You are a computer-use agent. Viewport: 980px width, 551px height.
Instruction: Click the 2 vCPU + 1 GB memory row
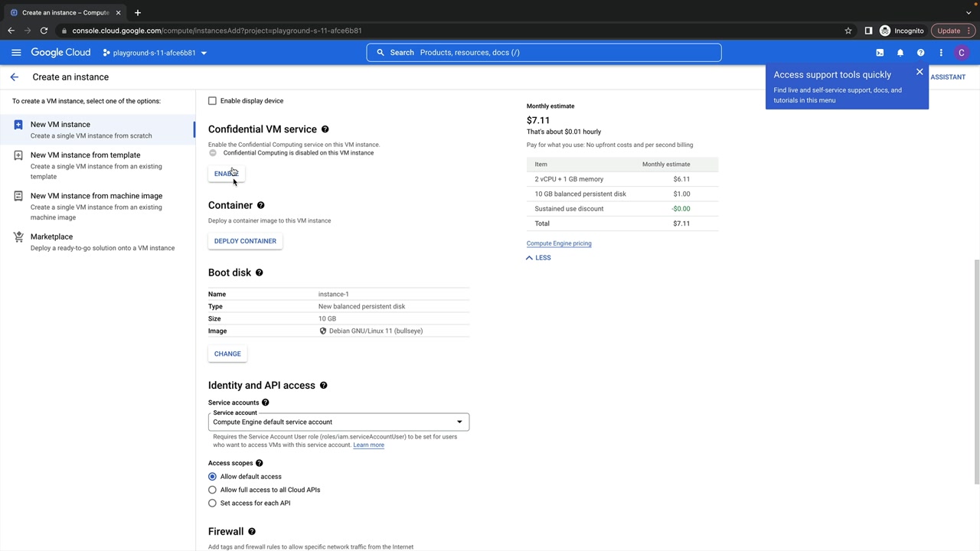tap(622, 179)
